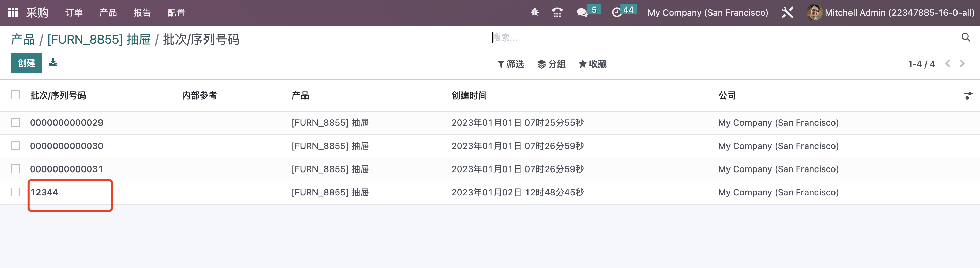Open the apps grid menu icon

coord(13,13)
